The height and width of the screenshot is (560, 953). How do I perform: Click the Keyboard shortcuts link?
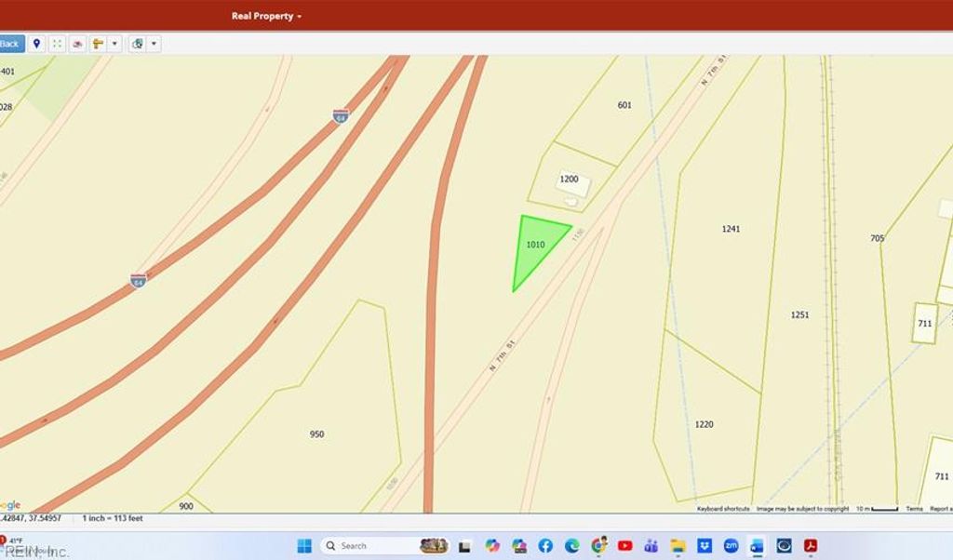[x=723, y=509]
